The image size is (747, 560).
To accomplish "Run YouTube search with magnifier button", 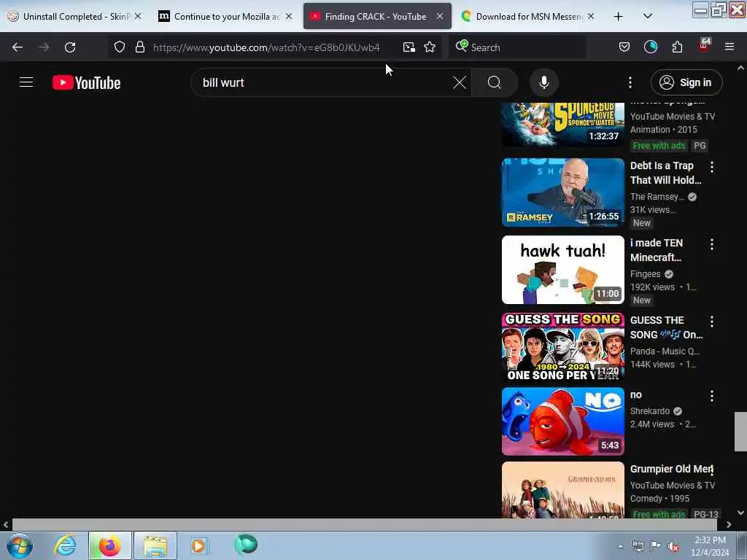I will [495, 82].
